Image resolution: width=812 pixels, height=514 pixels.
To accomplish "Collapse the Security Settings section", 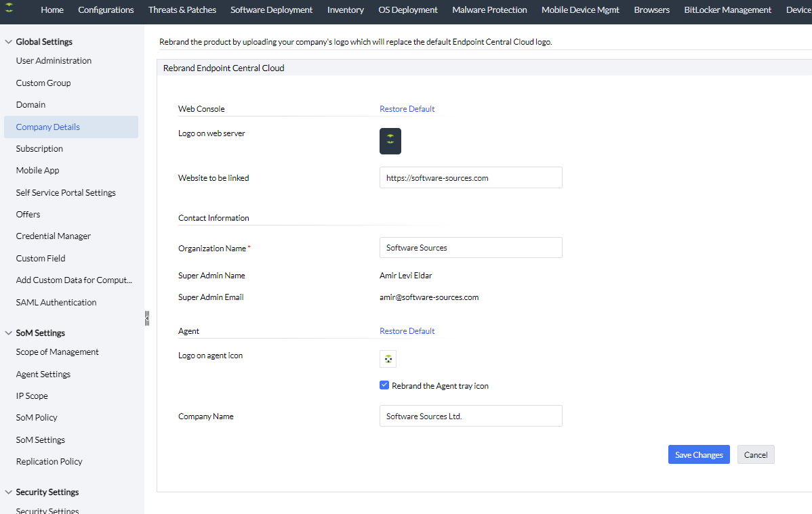I will [x=9, y=492].
